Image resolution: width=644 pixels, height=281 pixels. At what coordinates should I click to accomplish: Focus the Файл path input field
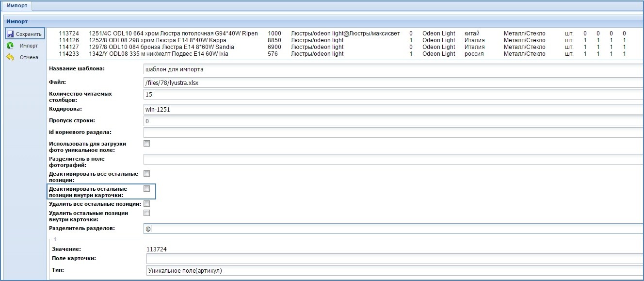click(393, 83)
